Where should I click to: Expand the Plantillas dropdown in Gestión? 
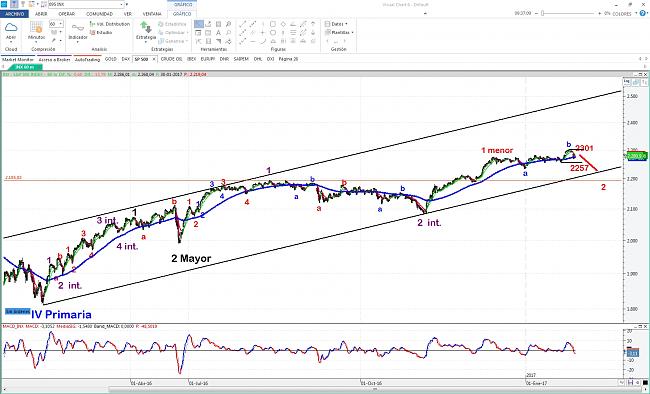click(339, 32)
